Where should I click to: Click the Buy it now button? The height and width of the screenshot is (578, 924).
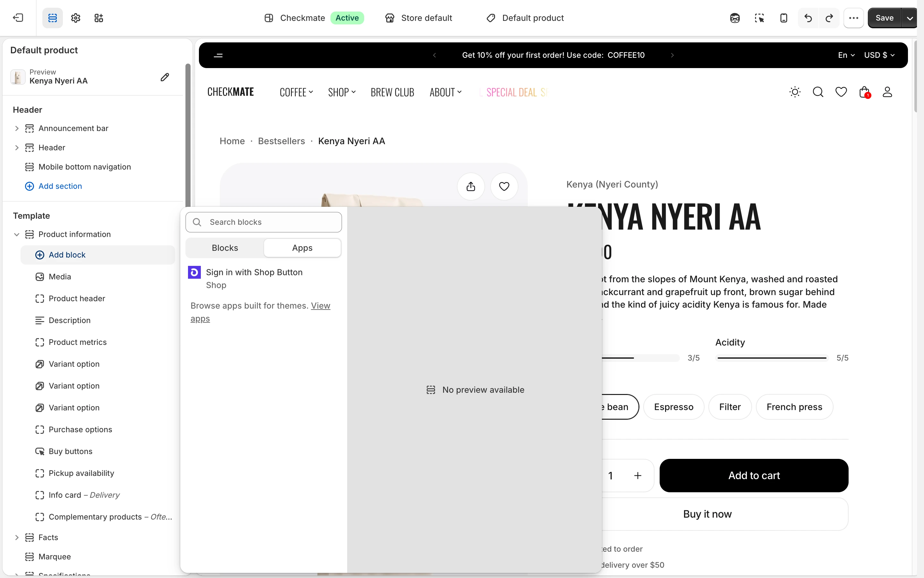tap(707, 514)
